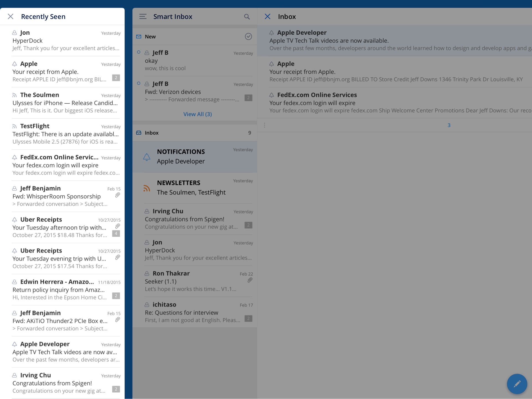Click View All (3) link
This screenshot has width=532, height=399.
click(x=197, y=114)
